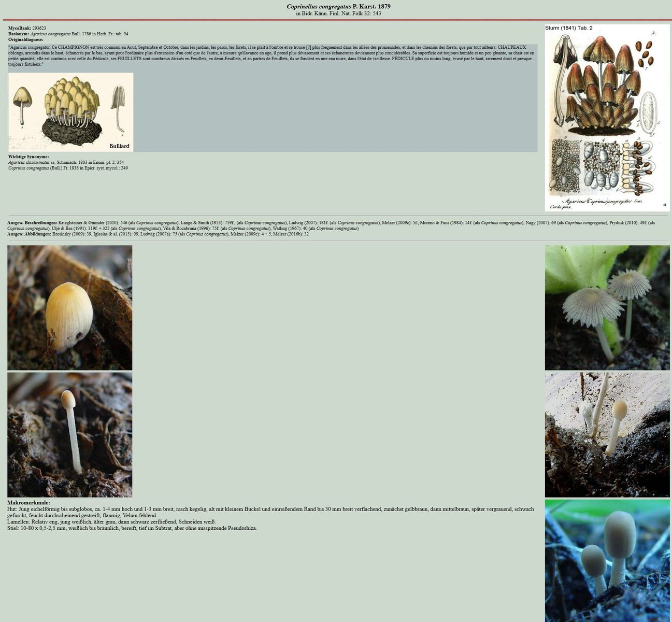The image size is (672, 622).
Task: Open the photo of two grey pleated mushrooms
Action: pyautogui.click(x=607, y=307)
